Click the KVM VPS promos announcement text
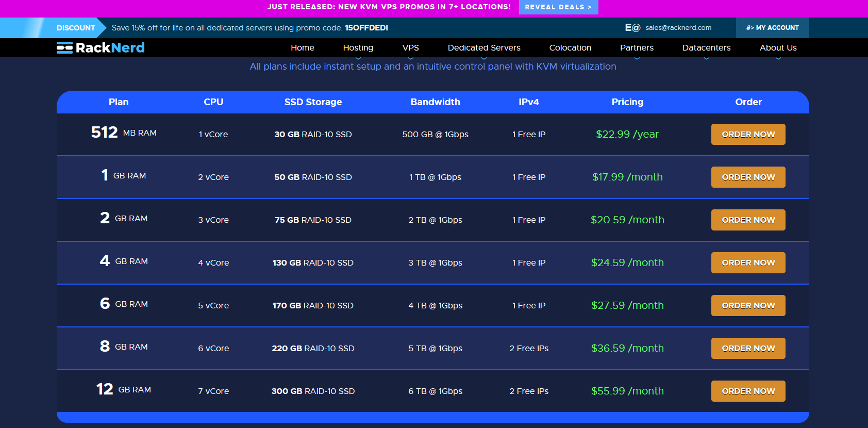This screenshot has height=428, width=868. 389,7
